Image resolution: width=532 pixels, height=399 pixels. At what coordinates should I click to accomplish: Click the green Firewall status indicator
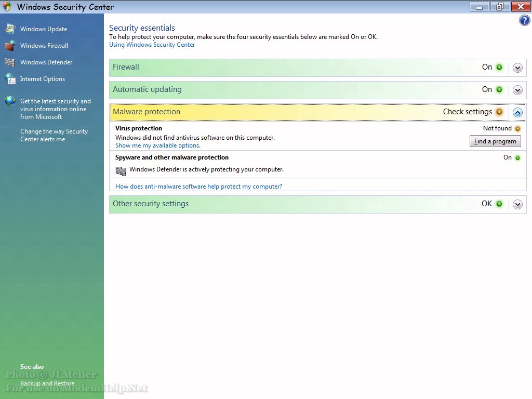coord(499,67)
